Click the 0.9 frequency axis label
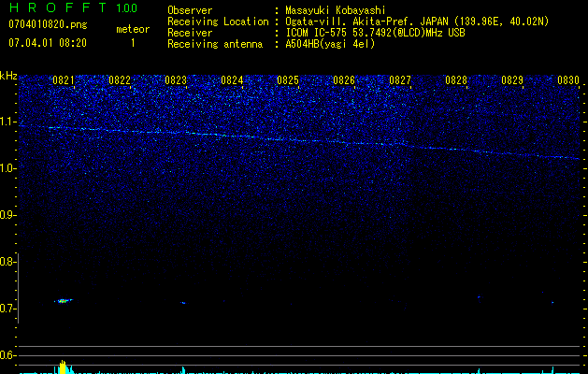Image resolution: width=588 pixels, height=374 pixels. point(7,215)
